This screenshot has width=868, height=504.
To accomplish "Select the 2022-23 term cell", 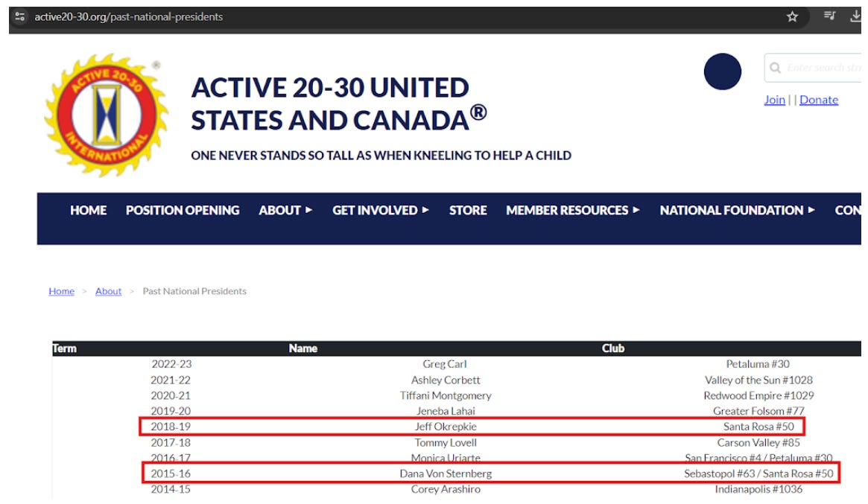I will pyautogui.click(x=171, y=364).
